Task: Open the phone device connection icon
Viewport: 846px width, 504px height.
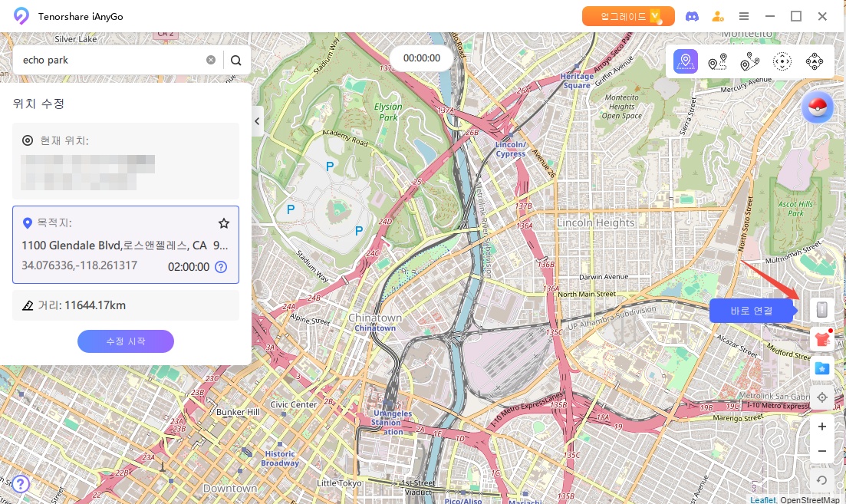Action: point(821,310)
